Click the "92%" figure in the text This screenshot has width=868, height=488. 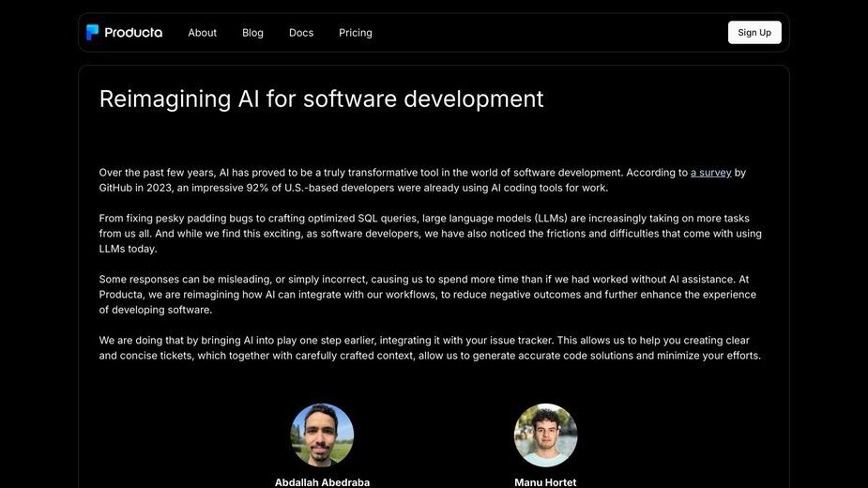tap(257, 188)
